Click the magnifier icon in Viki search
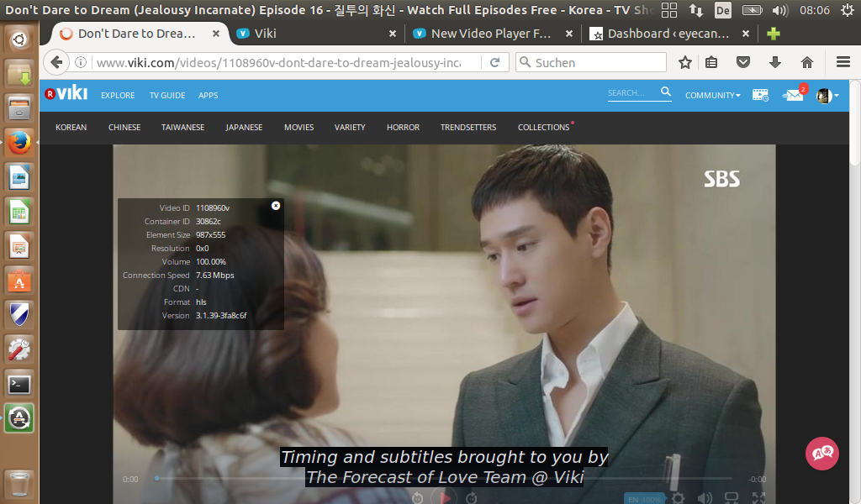This screenshot has width=861, height=504. pos(666,92)
